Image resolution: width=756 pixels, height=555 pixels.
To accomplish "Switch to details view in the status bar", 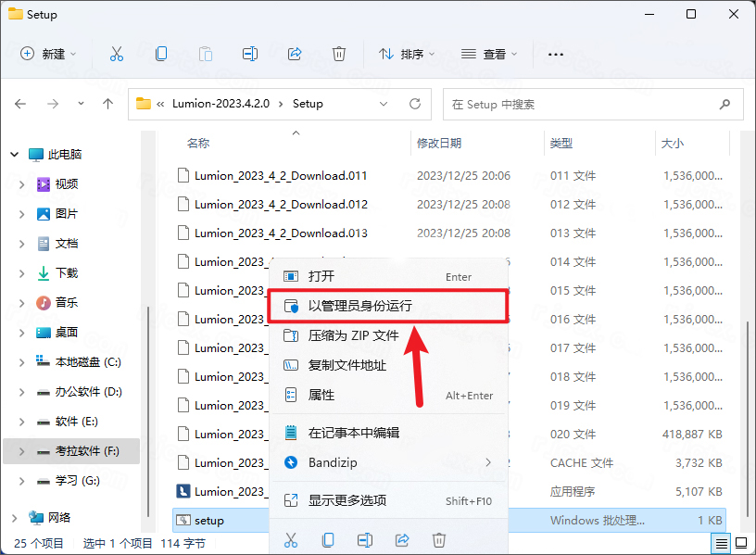I will click(x=722, y=544).
